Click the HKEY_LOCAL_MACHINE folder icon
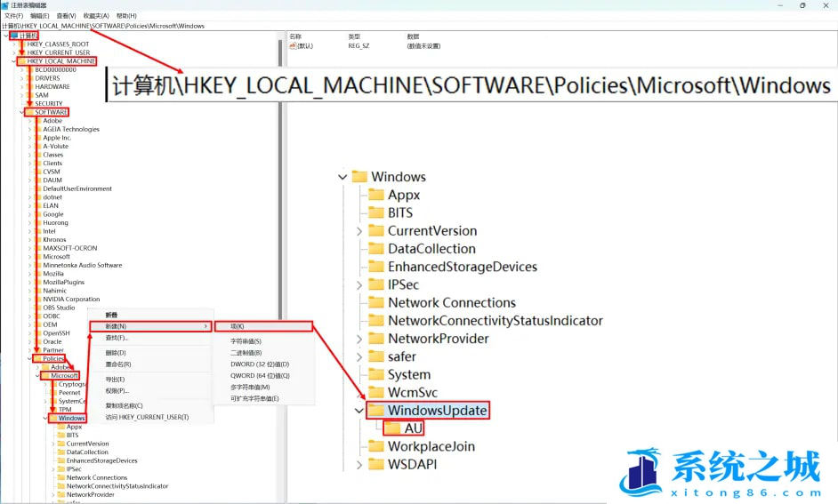 coord(21,61)
